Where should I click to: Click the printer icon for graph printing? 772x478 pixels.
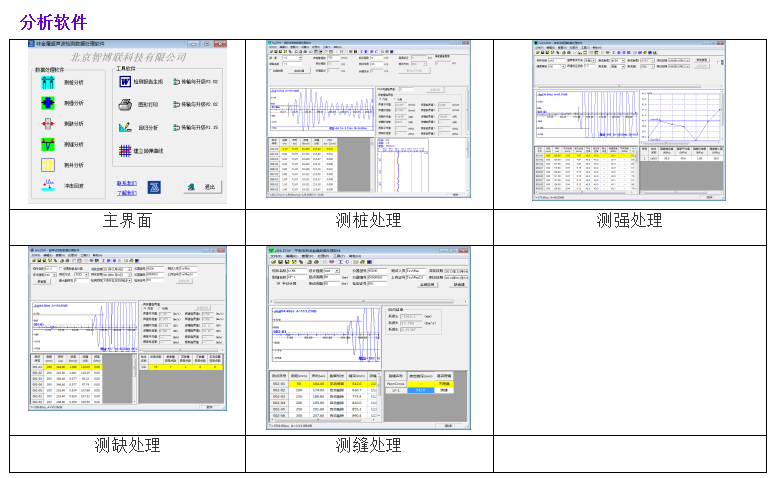124,104
